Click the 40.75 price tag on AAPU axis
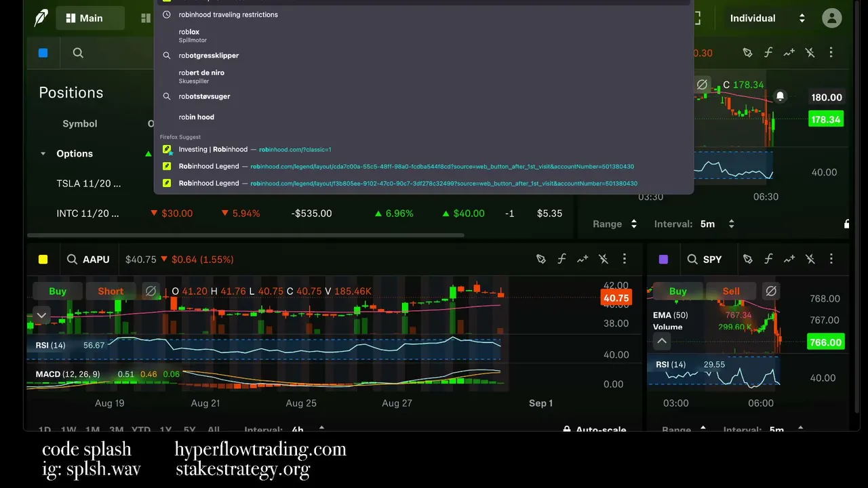Image resolution: width=868 pixels, height=488 pixels. click(616, 298)
